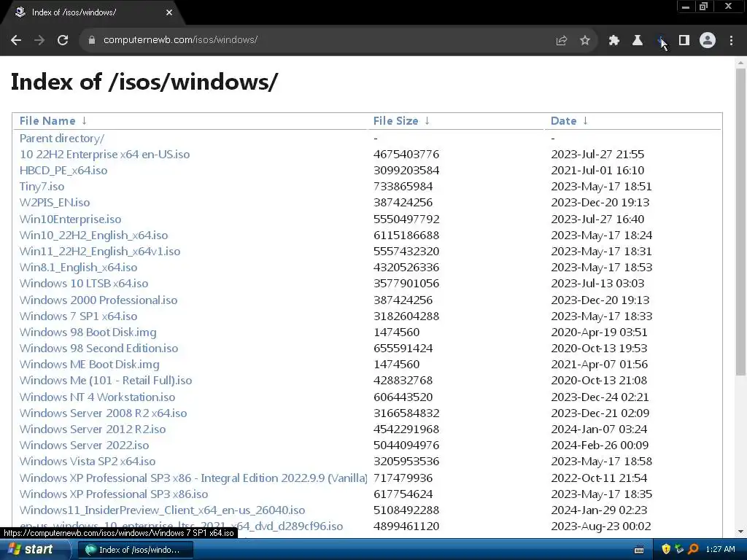Click scrollbar down arrow
747x560 pixels.
click(x=740, y=532)
